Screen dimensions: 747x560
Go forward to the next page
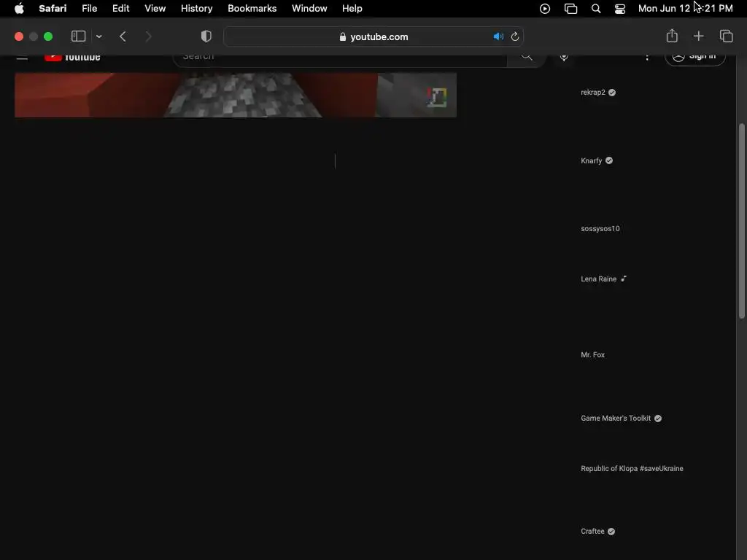point(147,36)
